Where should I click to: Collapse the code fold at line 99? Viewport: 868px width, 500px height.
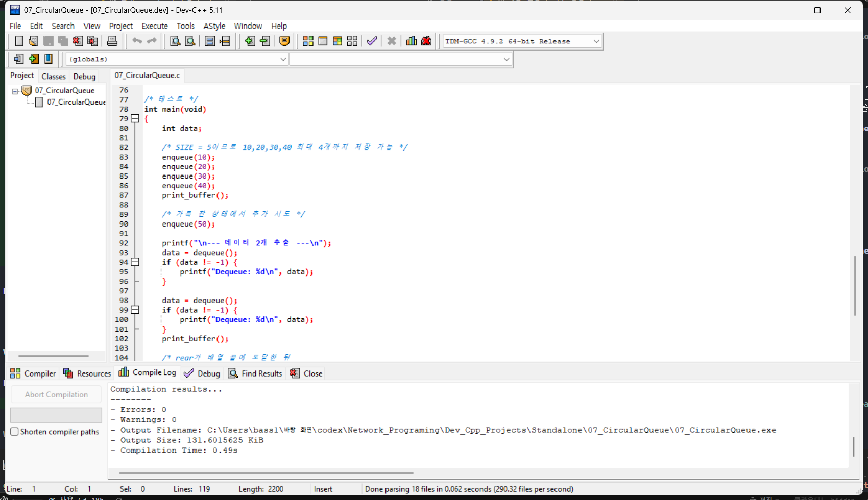pos(135,310)
